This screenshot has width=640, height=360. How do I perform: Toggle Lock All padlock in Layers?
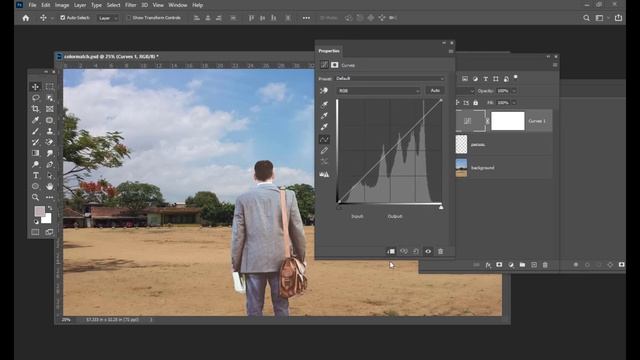[x=476, y=102]
